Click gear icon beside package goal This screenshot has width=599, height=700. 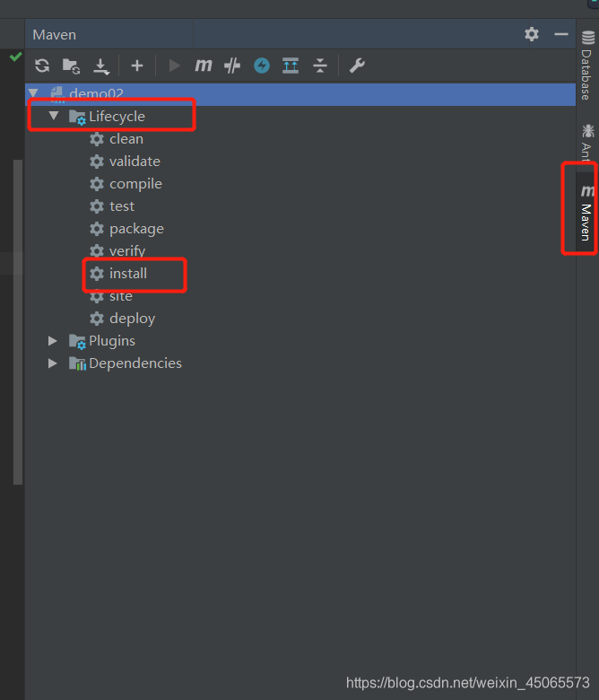point(97,229)
